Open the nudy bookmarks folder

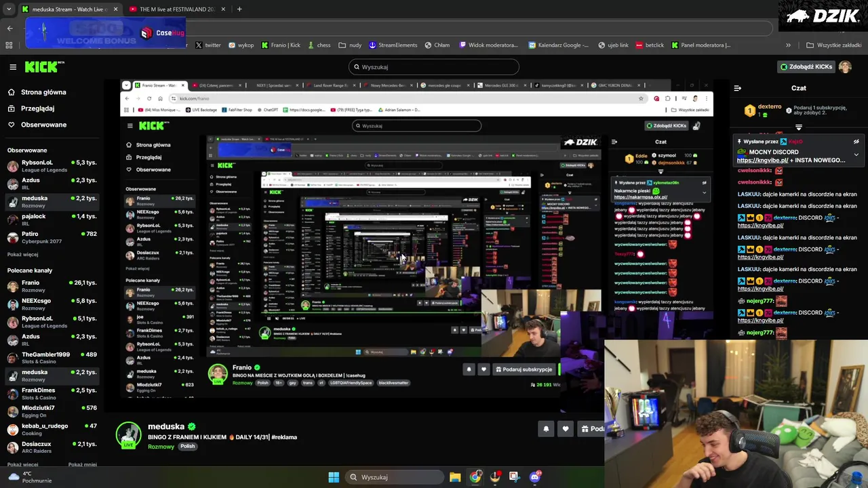(350, 45)
